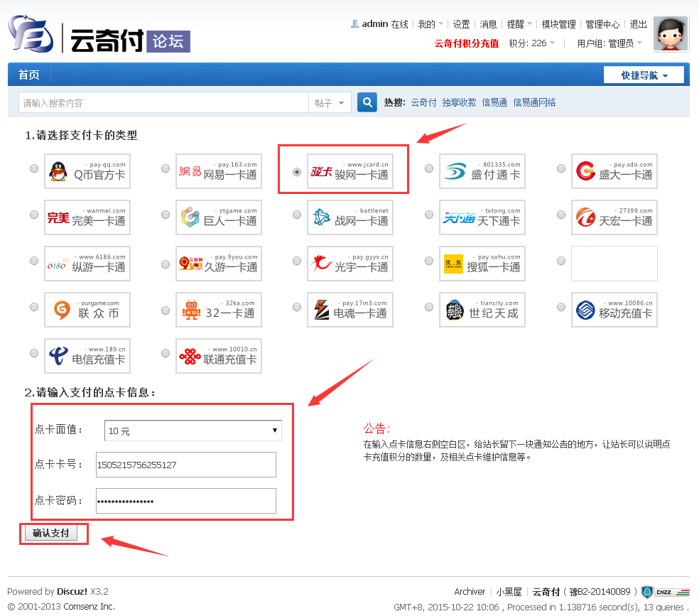This screenshot has width=699, height=616.
Task: Focus the 请输入搜索内容 search field
Action: 163,103
